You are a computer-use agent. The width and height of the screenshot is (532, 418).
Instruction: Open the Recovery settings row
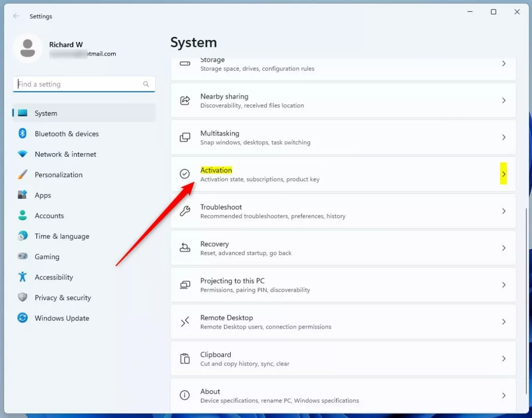click(x=343, y=248)
